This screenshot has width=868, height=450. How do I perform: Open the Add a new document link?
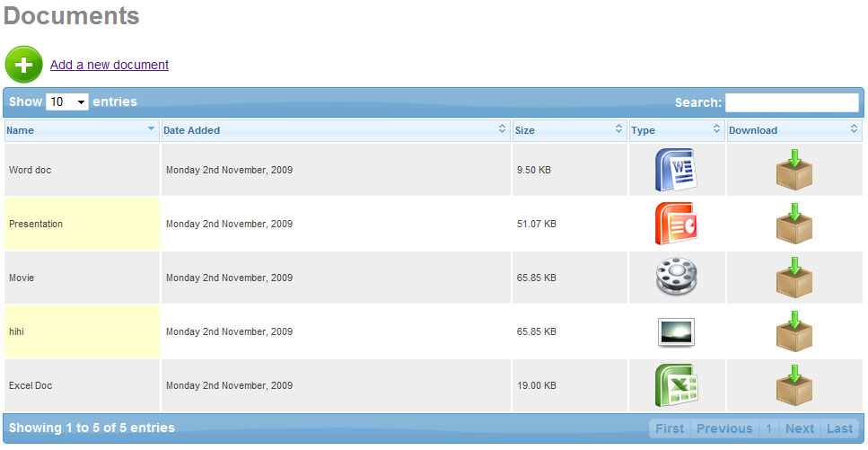(x=109, y=65)
